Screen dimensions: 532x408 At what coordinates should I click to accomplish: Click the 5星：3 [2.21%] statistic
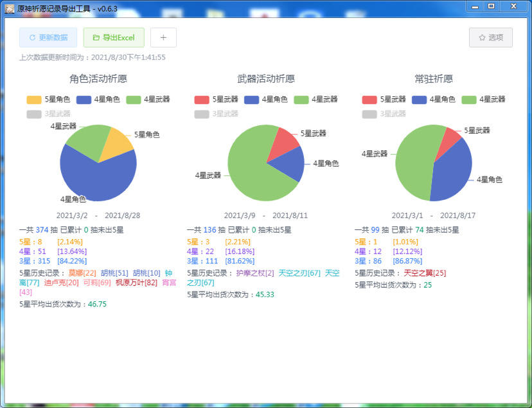coord(219,242)
